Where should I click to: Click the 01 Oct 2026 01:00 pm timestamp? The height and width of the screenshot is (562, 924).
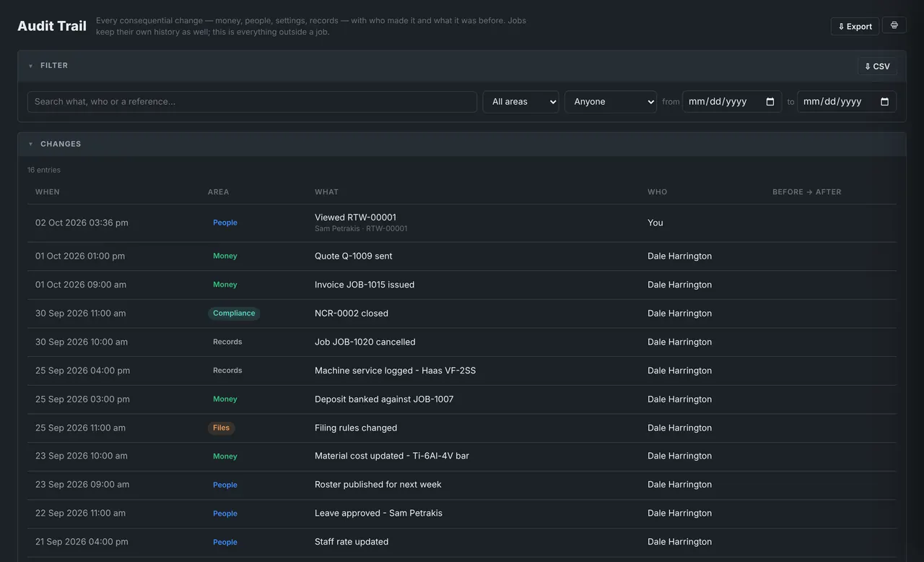click(80, 256)
